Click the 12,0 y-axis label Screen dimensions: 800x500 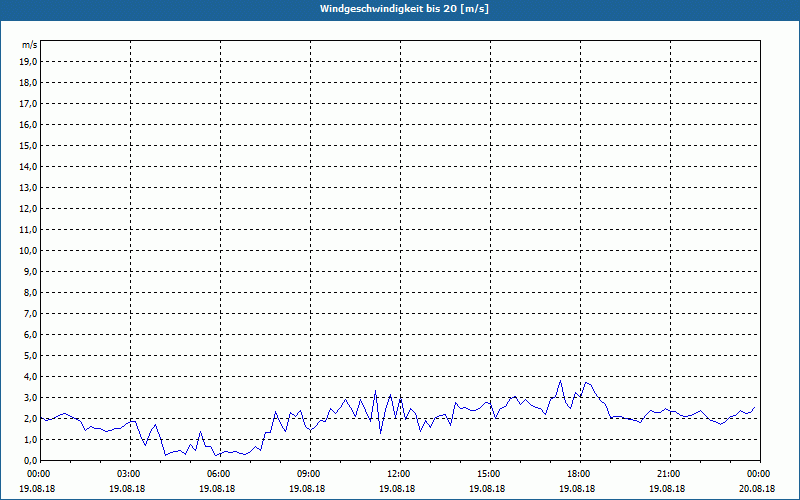tap(28, 209)
